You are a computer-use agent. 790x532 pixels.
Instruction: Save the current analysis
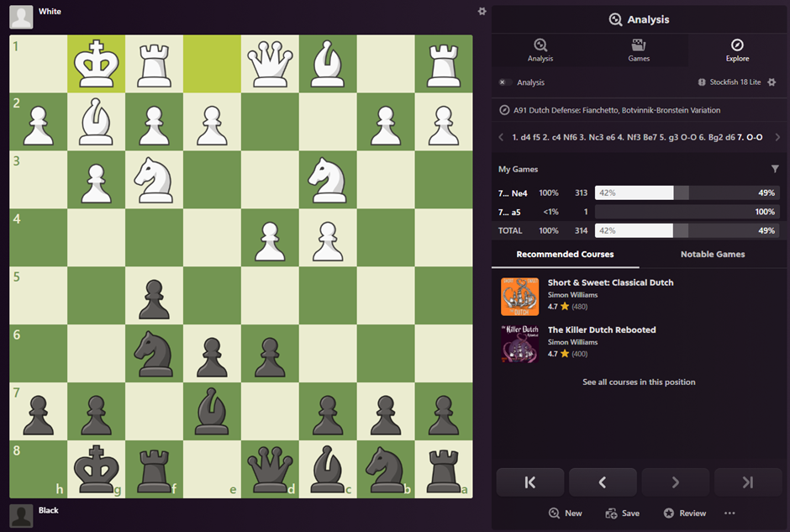[x=623, y=513]
